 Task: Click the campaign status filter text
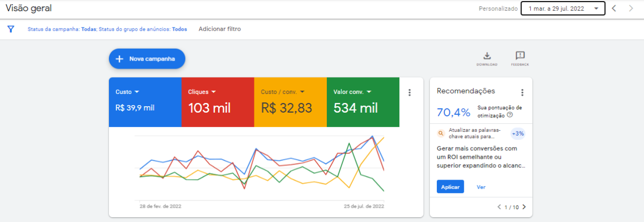[62, 29]
